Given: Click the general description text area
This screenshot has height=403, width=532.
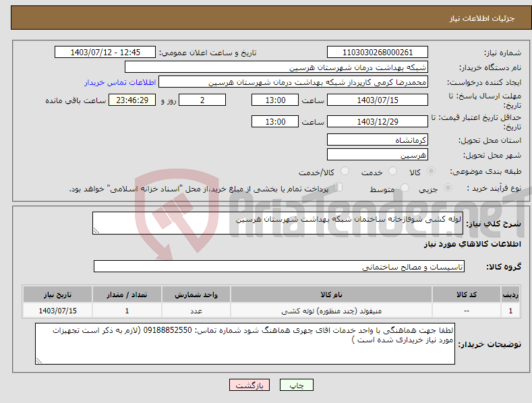Looking at the screenshot, I should pyautogui.click(x=278, y=223).
